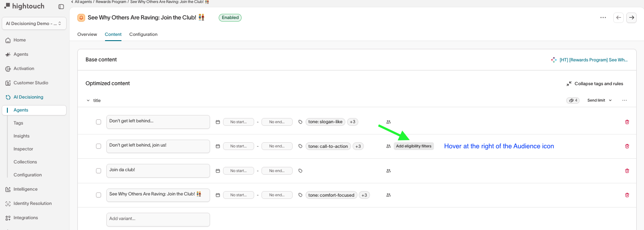Set start date for "See Why Others" variant
Viewport: 644px width, 230px height.
(239, 195)
